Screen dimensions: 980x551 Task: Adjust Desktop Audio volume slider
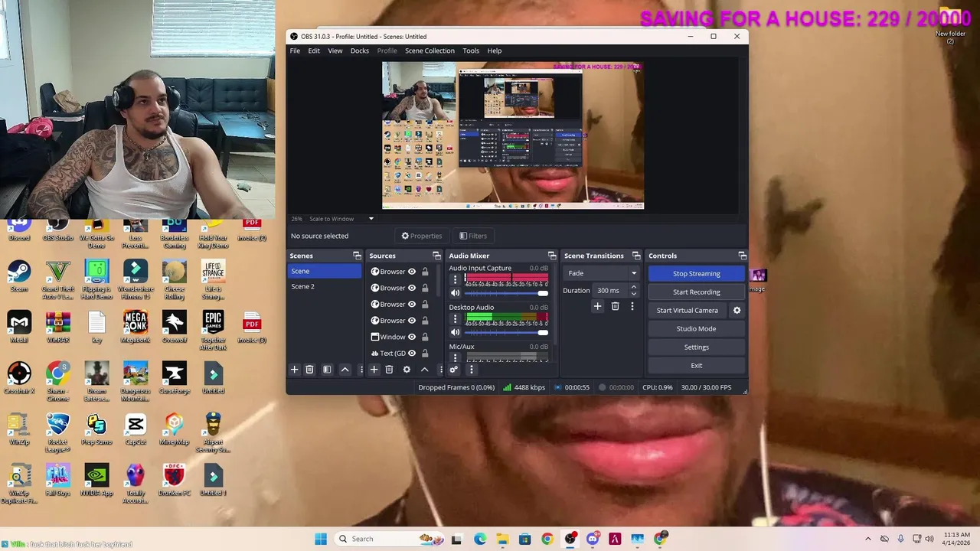506,332
